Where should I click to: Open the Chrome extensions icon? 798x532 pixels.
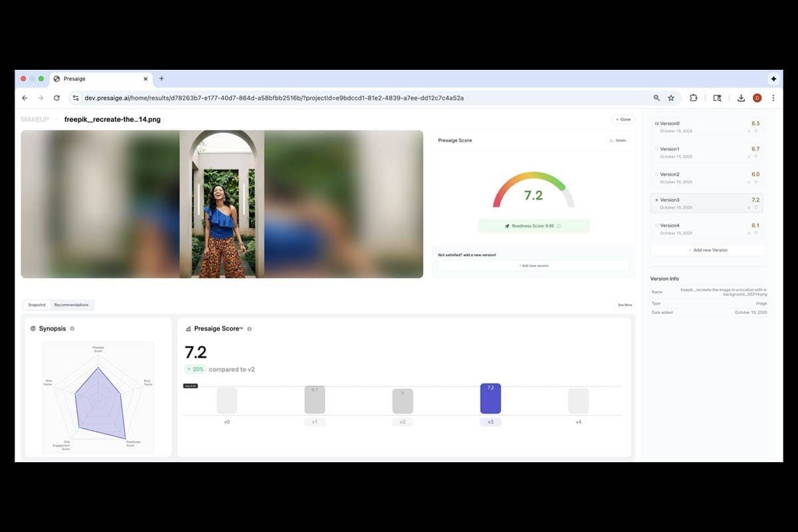click(694, 97)
